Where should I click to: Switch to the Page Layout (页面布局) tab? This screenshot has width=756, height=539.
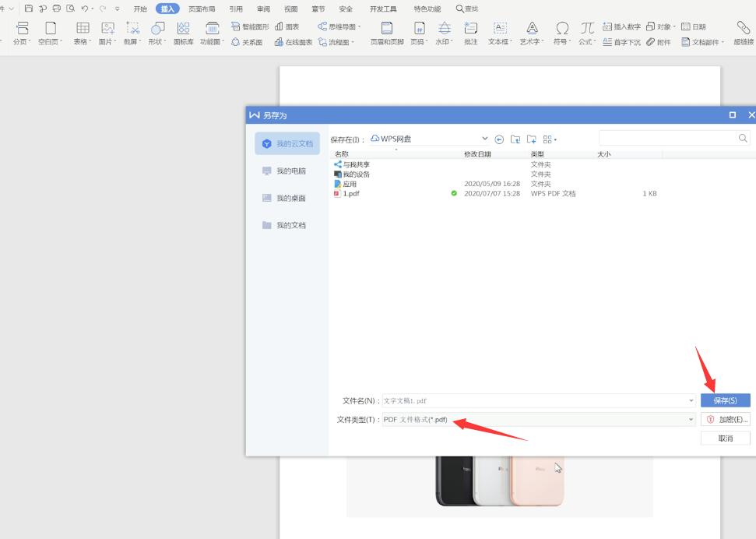pyautogui.click(x=202, y=9)
